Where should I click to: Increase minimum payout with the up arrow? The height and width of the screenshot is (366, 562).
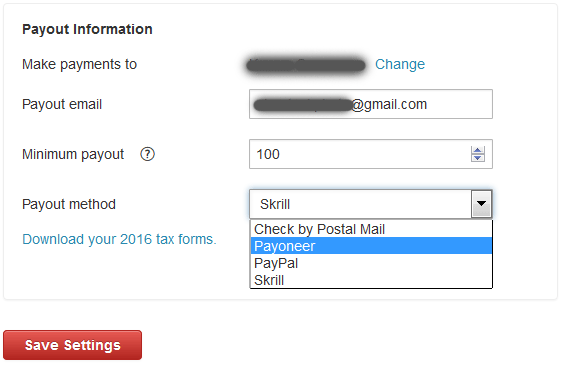477,150
